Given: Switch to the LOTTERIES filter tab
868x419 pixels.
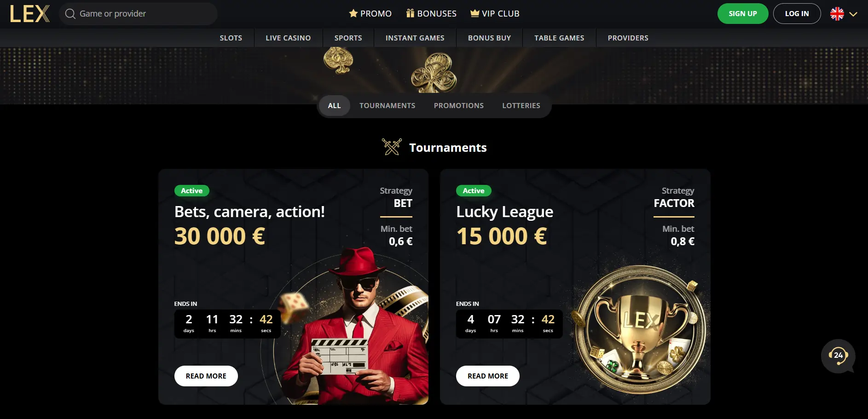Looking at the screenshot, I should coord(521,106).
